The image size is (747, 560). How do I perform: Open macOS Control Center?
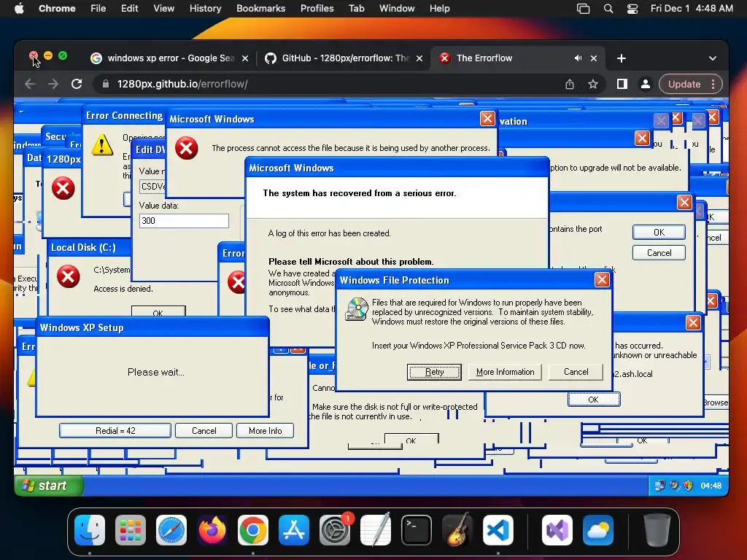pos(632,9)
